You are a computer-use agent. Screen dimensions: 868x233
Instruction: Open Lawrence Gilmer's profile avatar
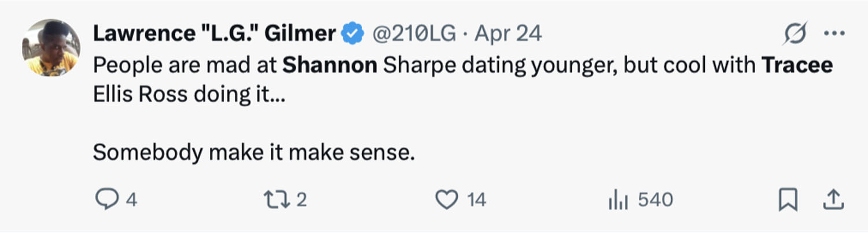tap(51, 47)
